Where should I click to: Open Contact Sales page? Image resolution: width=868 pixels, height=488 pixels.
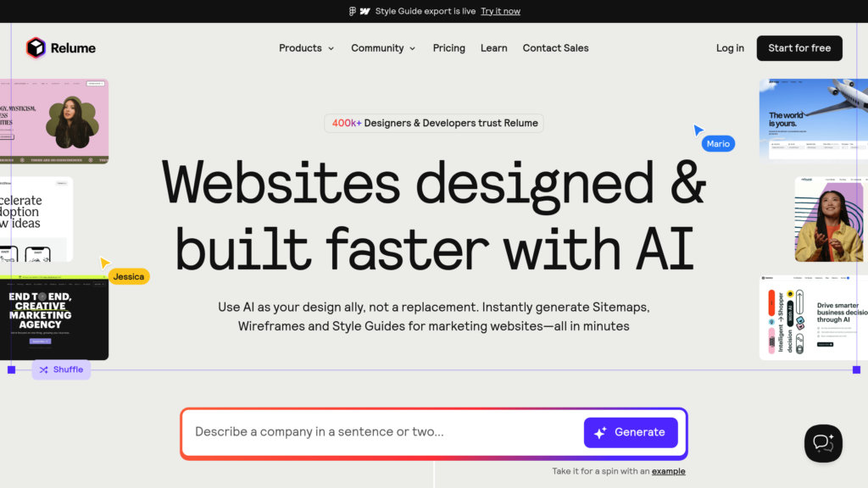555,48
